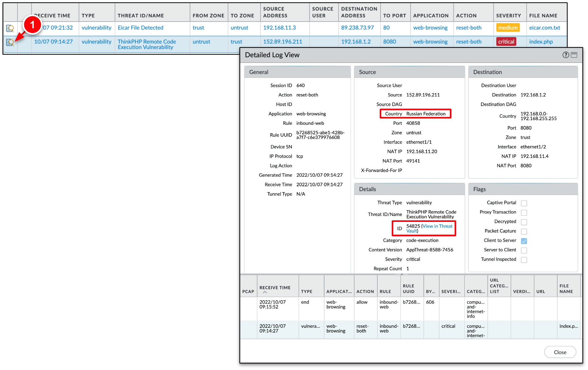Toggle the Packet Capture checkbox
Screen dimensions: 588x370
pos(524,231)
